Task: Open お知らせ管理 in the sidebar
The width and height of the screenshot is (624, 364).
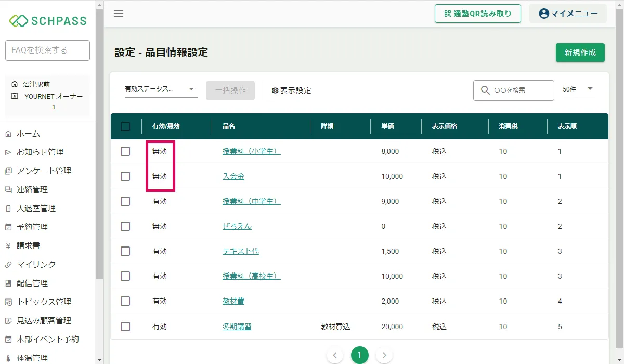Action: click(x=40, y=152)
